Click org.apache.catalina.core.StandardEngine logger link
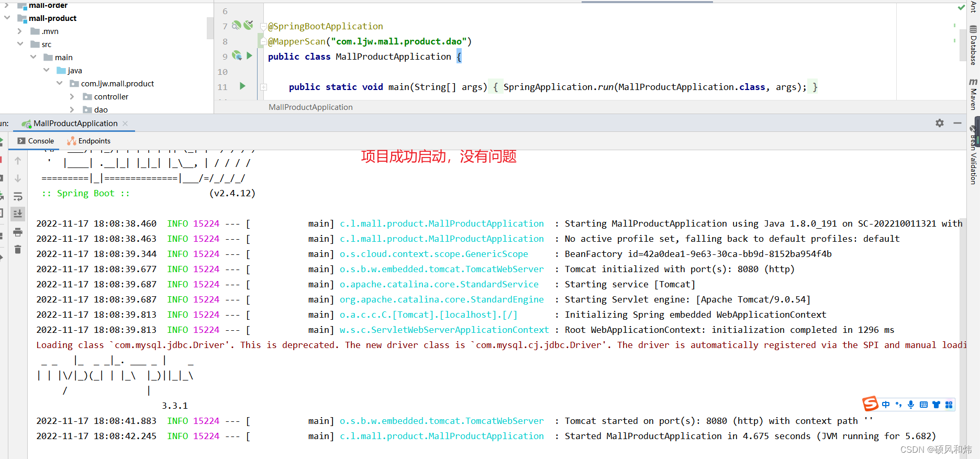The width and height of the screenshot is (980, 459). click(x=442, y=299)
